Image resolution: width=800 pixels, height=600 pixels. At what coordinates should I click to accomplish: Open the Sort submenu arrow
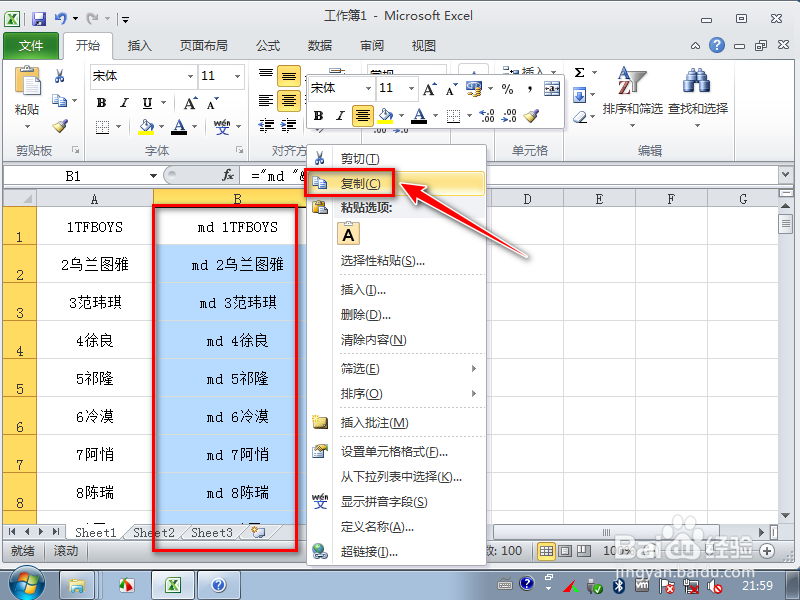474,393
